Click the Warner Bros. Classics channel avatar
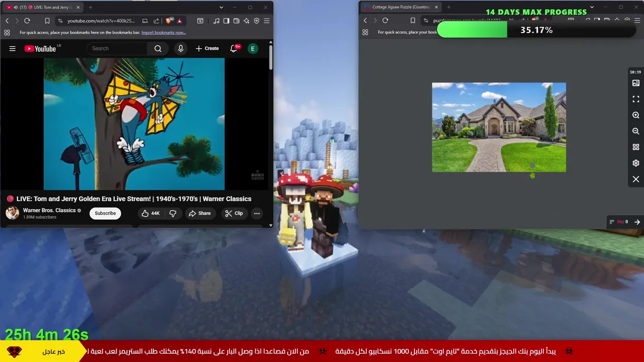The image size is (644, 362). point(13,213)
